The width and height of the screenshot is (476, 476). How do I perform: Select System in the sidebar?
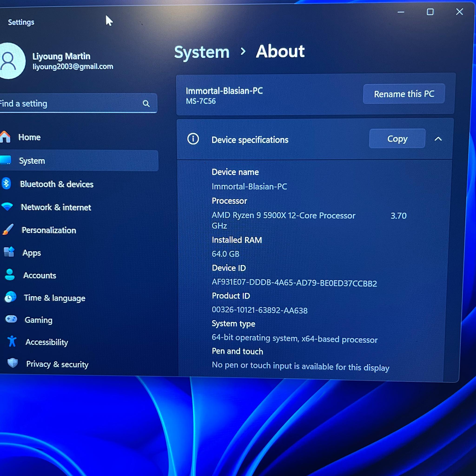pyautogui.click(x=79, y=161)
